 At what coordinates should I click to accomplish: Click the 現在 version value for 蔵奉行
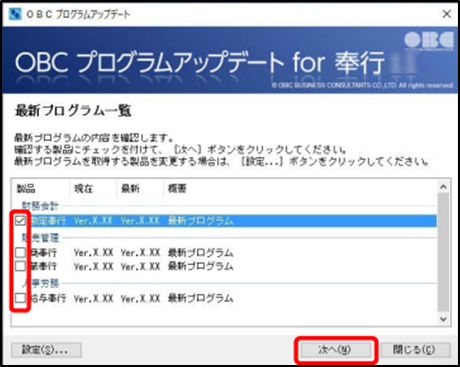point(93,266)
